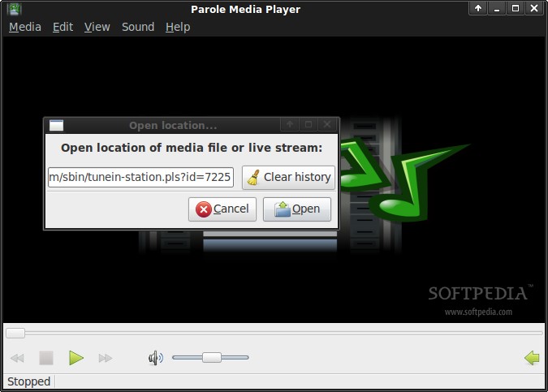The width and height of the screenshot is (548, 392).
Task: Start playback with the green play button
Action: [76, 358]
